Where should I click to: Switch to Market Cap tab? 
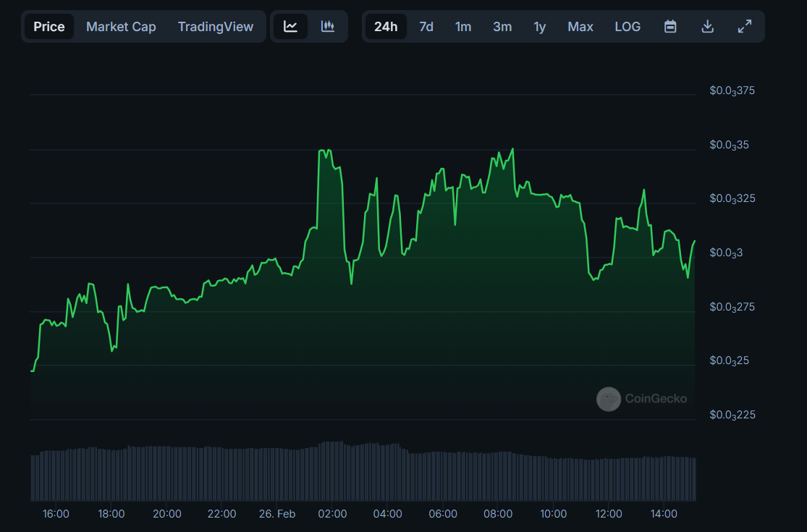click(121, 27)
